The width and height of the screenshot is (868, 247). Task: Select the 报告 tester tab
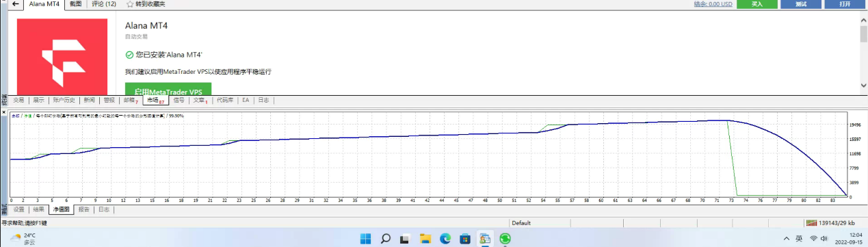click(83, 209)
